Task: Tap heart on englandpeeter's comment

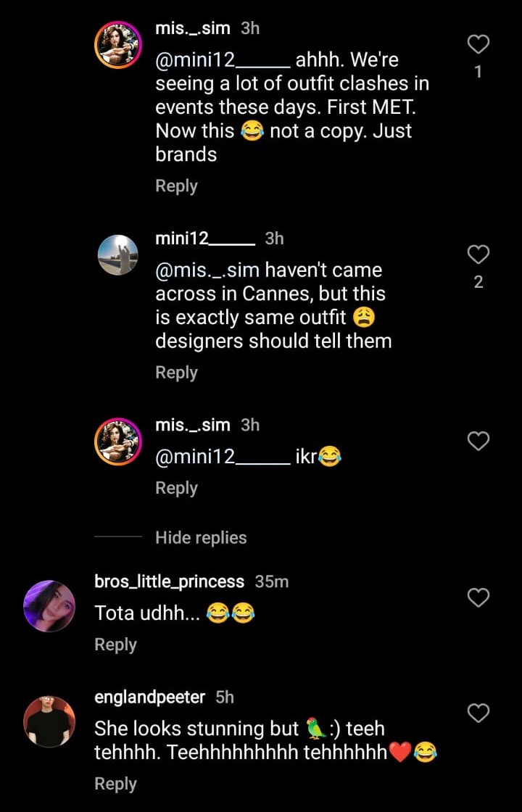Action: pyautogui.click(x=478, y=713)
